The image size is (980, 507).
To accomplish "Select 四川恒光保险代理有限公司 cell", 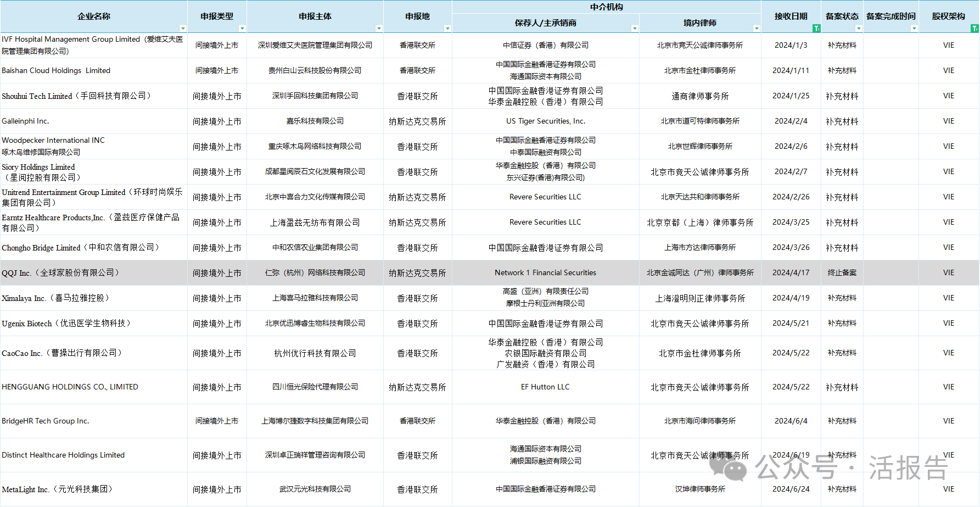I will click(x=315, y=387).
